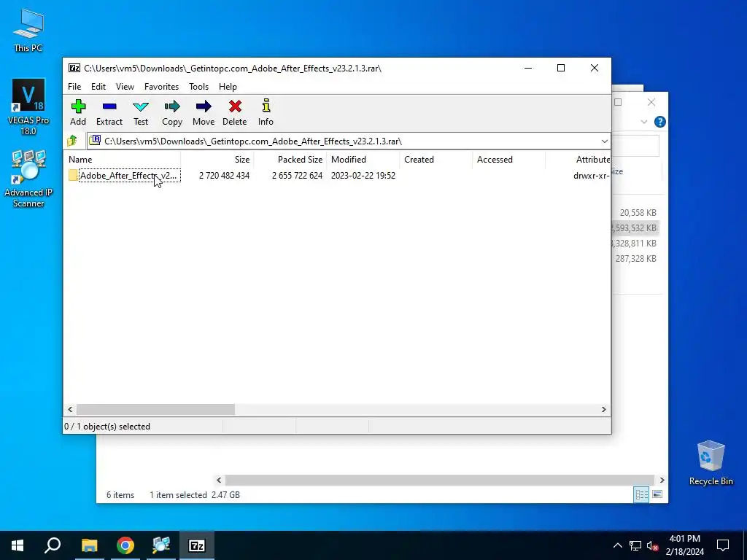This screenshot has width=747, height=560.
Task: Sort by the Created column header
Action: tap(436, 160)
